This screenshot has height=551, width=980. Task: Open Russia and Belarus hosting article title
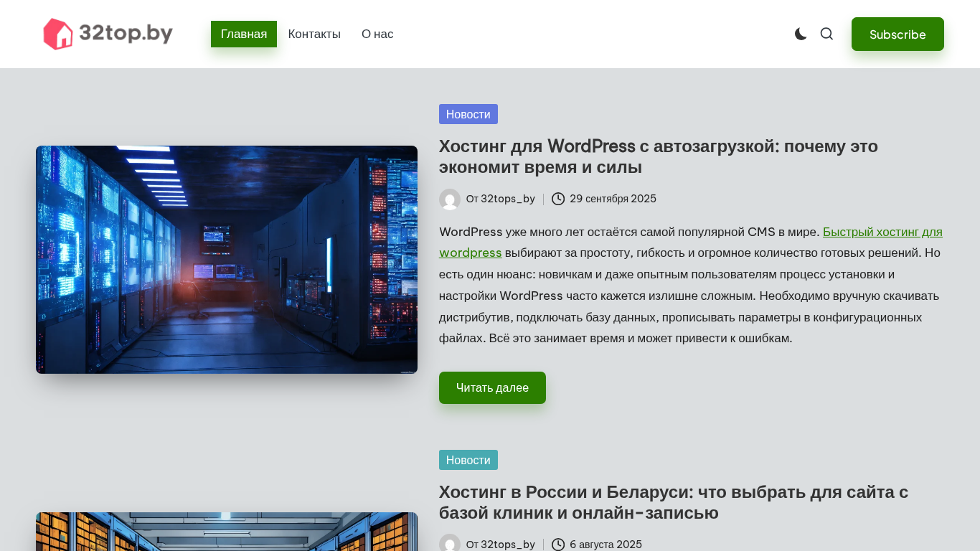(673, 502)
